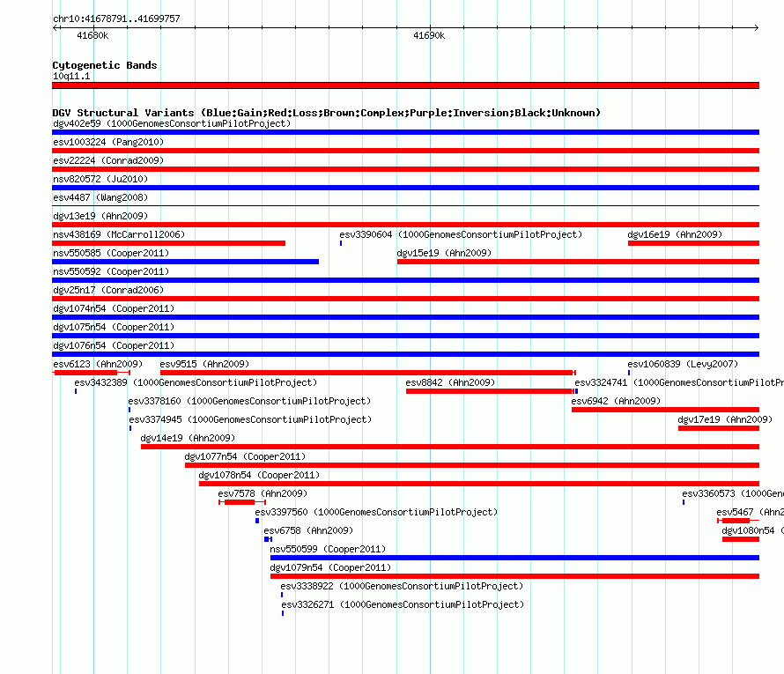
Task: Click the nsv550585 blue gain bar
Action: click(186, 262)
